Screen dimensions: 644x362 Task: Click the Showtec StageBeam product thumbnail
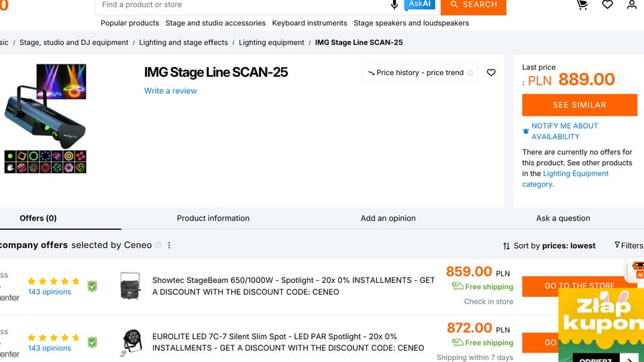(x=129, y=286)
